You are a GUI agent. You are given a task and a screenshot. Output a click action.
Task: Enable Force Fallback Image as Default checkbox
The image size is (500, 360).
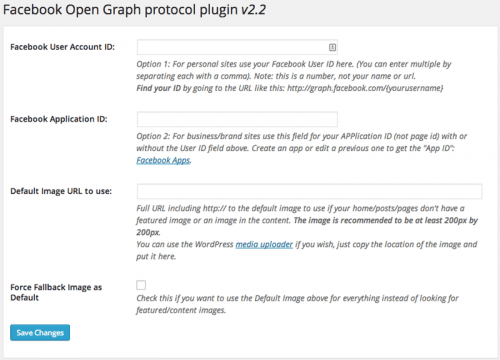tap(141, 285)
